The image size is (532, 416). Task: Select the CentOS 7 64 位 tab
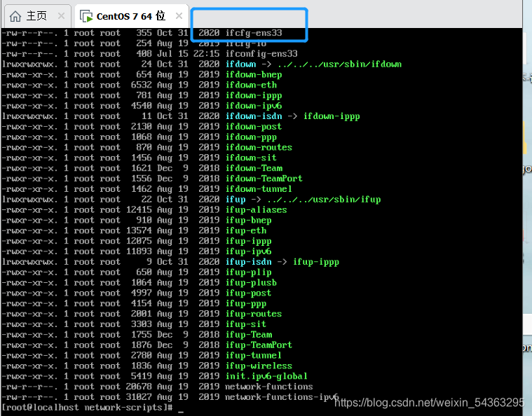click(131, 16)
